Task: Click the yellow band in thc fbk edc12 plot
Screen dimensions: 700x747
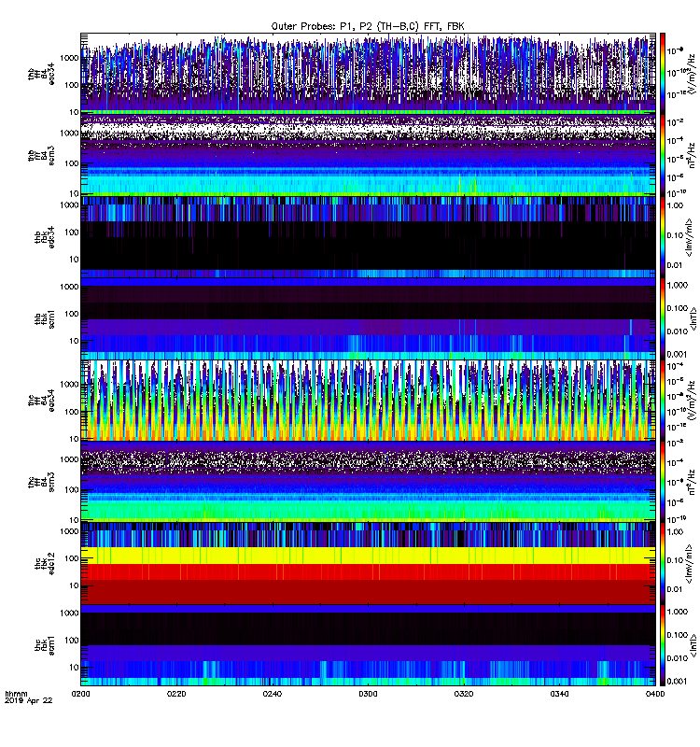Action: pyautogui.click(x=368, y=556)
